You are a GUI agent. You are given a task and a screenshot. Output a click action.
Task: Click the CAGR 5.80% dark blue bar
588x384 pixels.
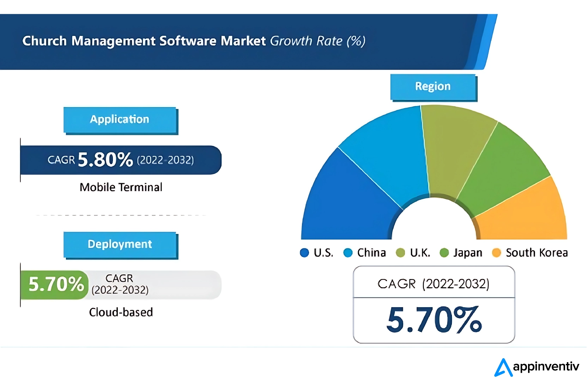pyautogui.click(x=121, y=160)
